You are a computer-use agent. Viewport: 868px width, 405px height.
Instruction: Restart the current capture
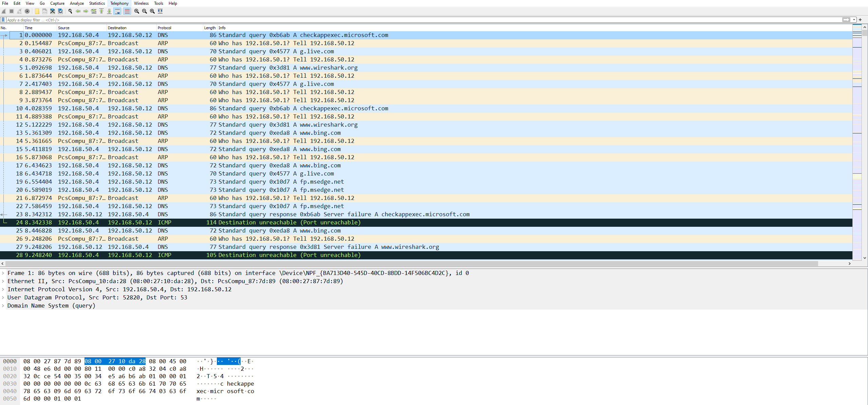click(x=19, y=11)
